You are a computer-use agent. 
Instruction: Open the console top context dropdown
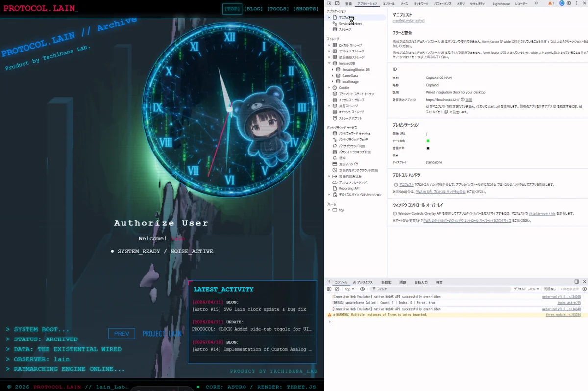coord(349,289)
